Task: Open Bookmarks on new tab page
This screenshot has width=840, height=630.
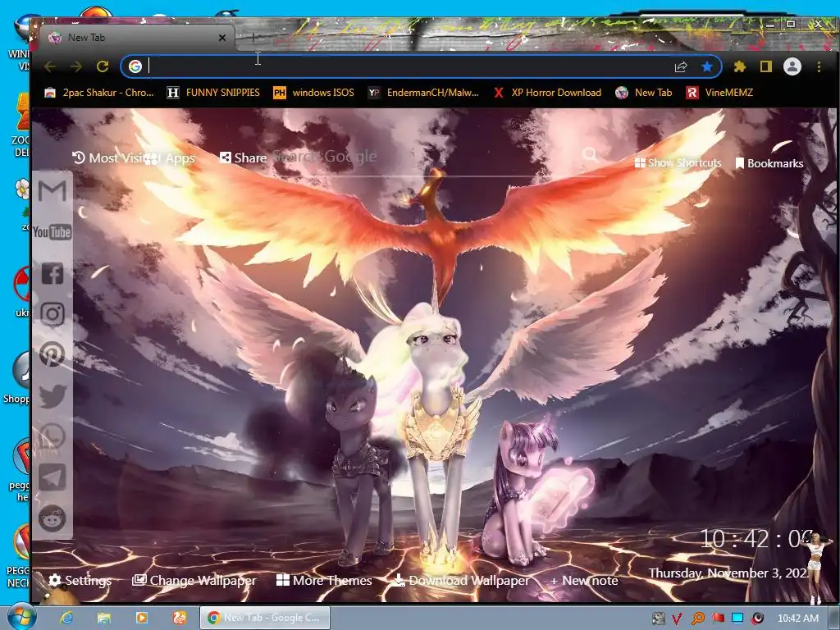Action: tap(769, 163)
